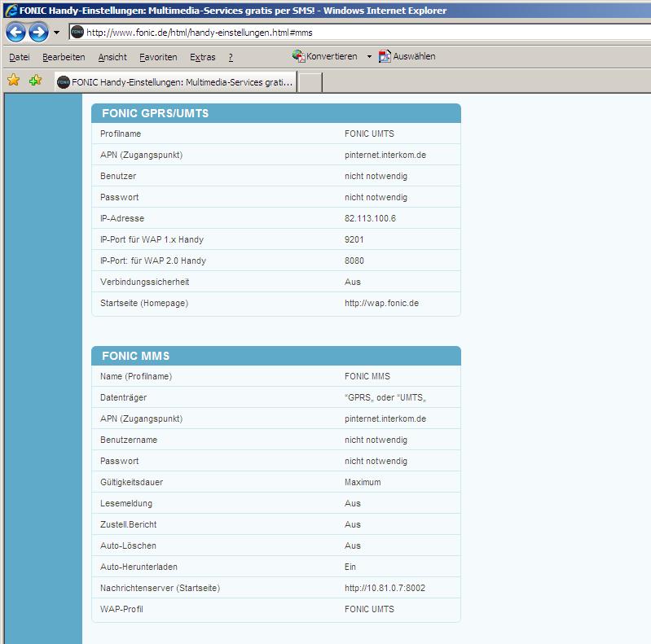Screen dimensions: 651x644
Task: Select message server http://10.81.0.7:8002
Action: pos(385,588)
